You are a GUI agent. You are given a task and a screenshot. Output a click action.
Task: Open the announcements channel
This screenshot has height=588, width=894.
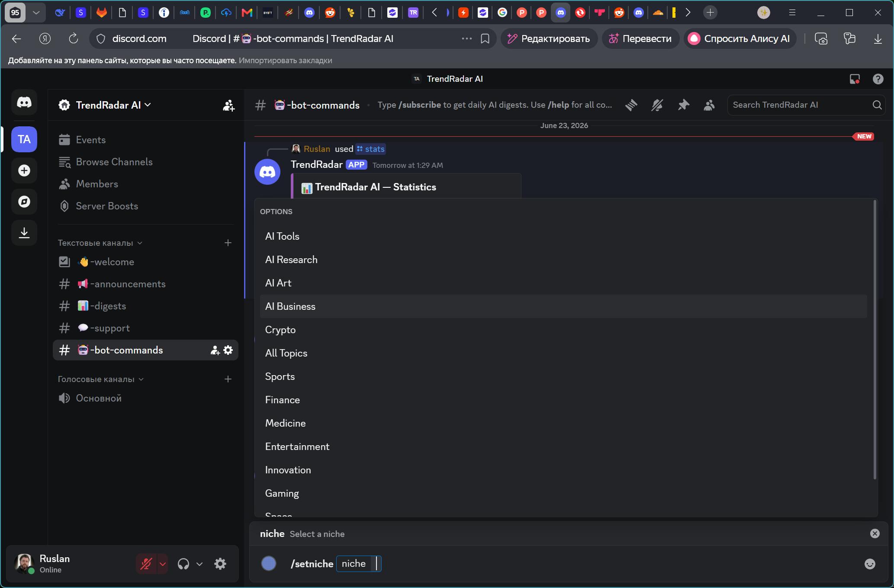point(145,284)
